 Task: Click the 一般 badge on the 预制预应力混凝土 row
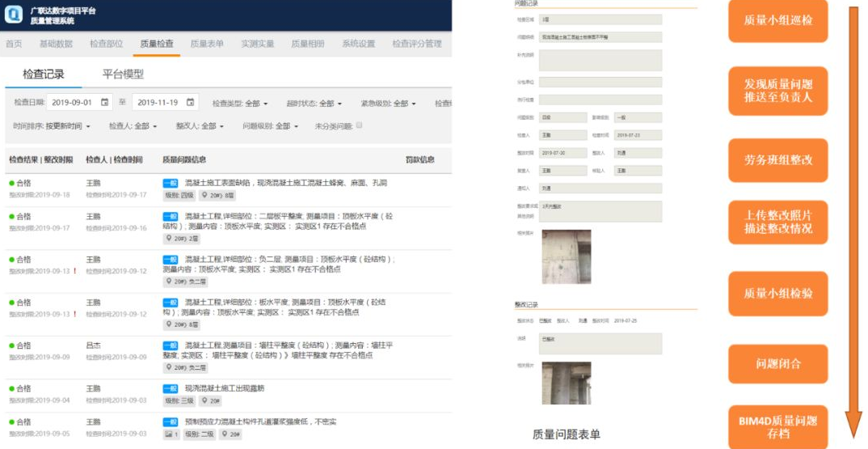click(x=171, y=422)
